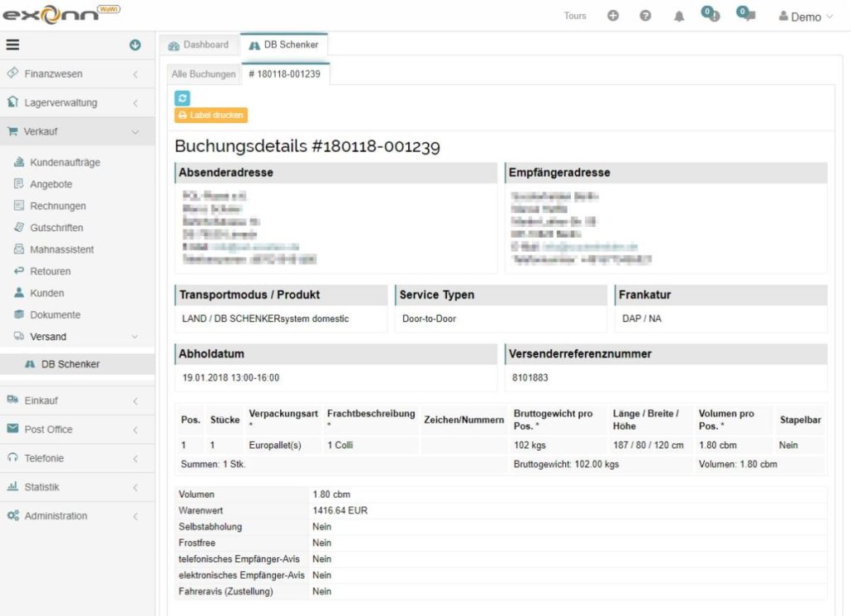Click the Finanzwesen tag icon
851x616 pixels.
12,72
